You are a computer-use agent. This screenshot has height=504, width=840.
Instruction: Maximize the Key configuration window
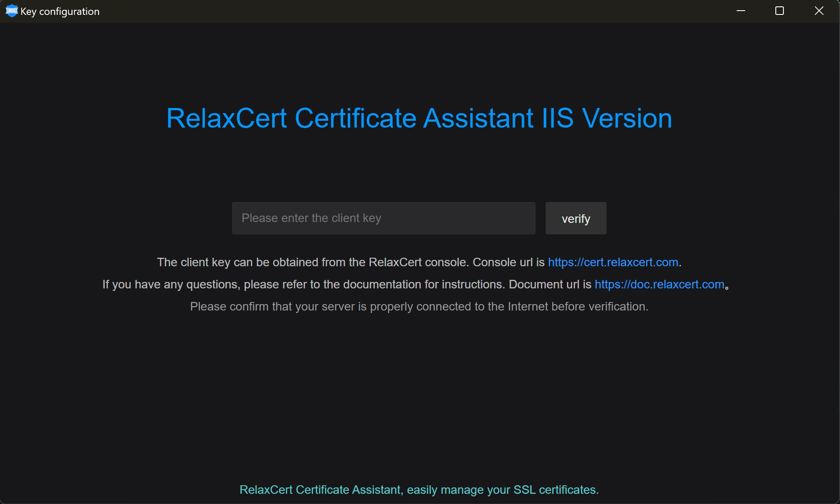[780, 11]
